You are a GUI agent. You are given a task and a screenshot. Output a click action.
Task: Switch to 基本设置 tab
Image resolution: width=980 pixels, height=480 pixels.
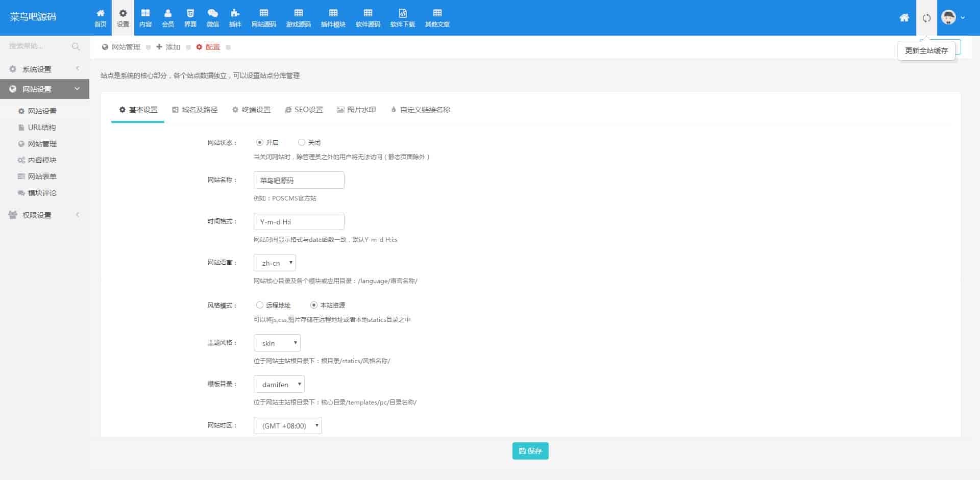pyautogui.click(x=138, y=110)
